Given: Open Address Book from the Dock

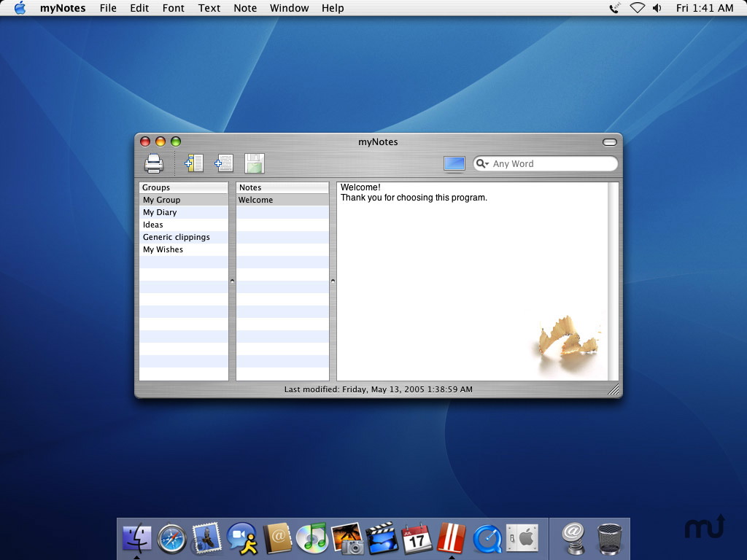Looking at the screenshot, I should pos(277,539).
